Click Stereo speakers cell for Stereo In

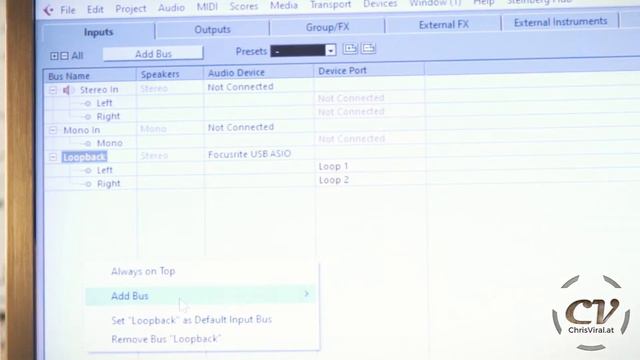tap(154, 89)
